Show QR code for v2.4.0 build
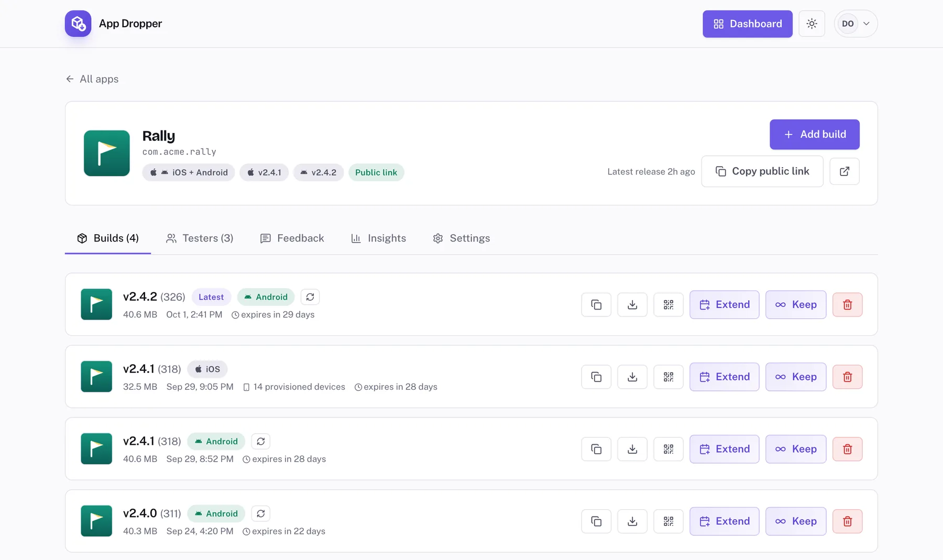The image size is (943, 560). 668,521
